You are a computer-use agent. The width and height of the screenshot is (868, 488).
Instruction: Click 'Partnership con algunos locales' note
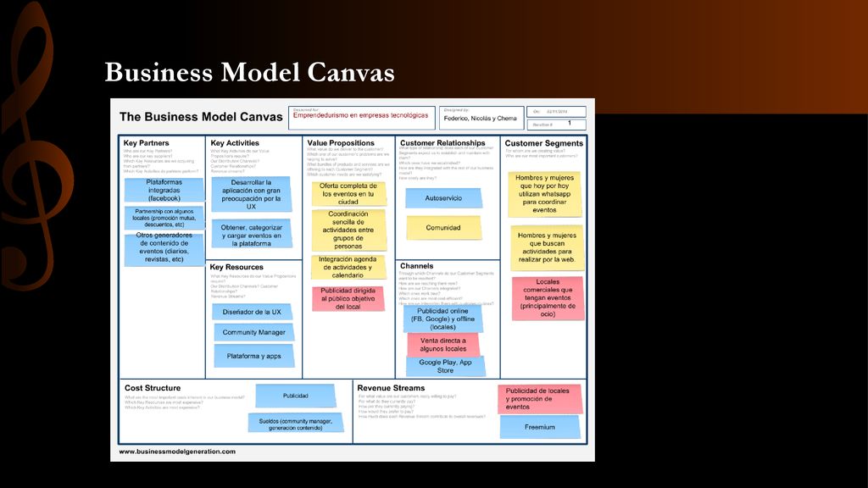coord(164,218)
